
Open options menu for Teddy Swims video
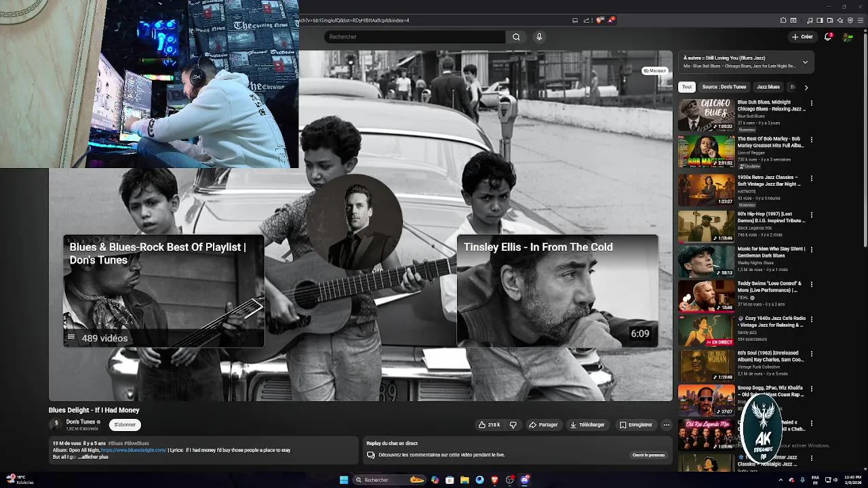811,284
